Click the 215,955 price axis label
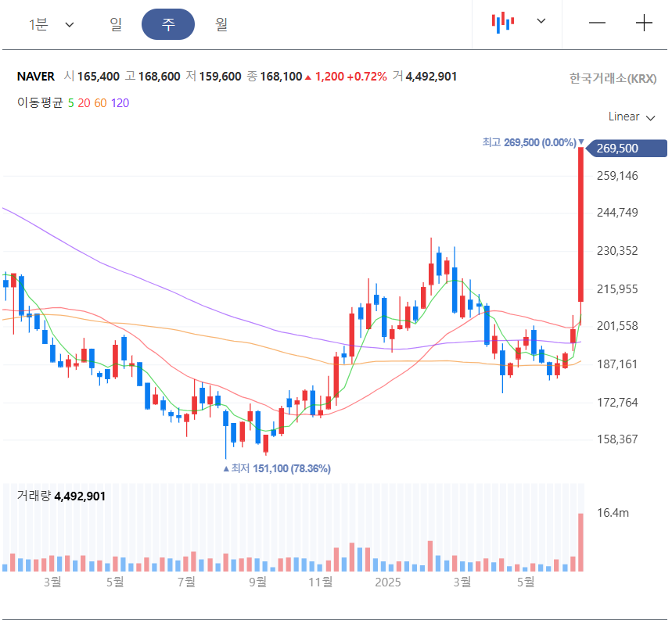The width and height of the screenshot is (672, 620). (617, 289)
